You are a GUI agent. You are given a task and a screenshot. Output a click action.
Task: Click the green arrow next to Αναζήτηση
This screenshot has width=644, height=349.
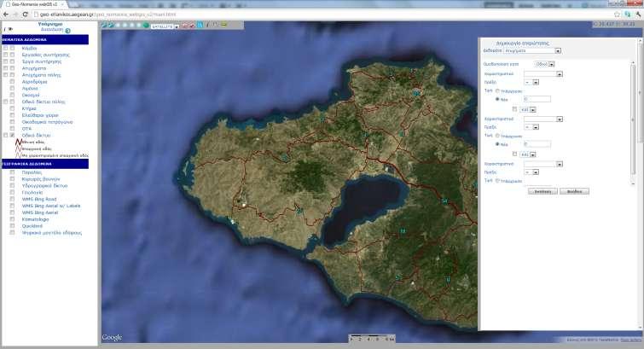tap(67, 31)
